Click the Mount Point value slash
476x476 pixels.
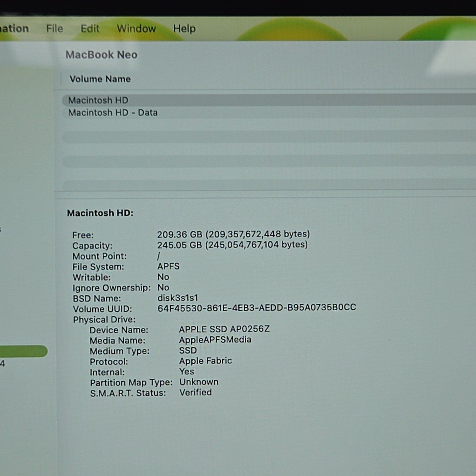point(159,256)
